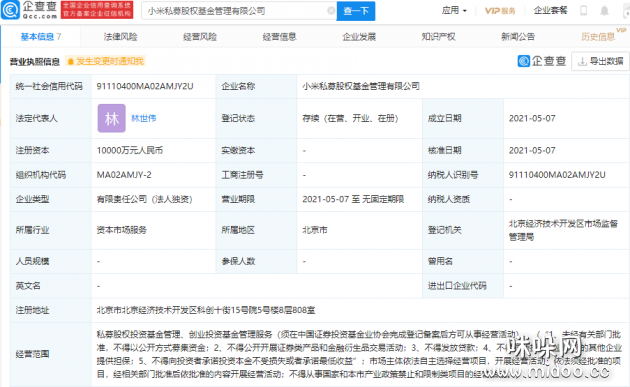Viewport: 630px width, 387px height.
Task: Click the 营业执照信息 section heading
Action: coord(35,61)
